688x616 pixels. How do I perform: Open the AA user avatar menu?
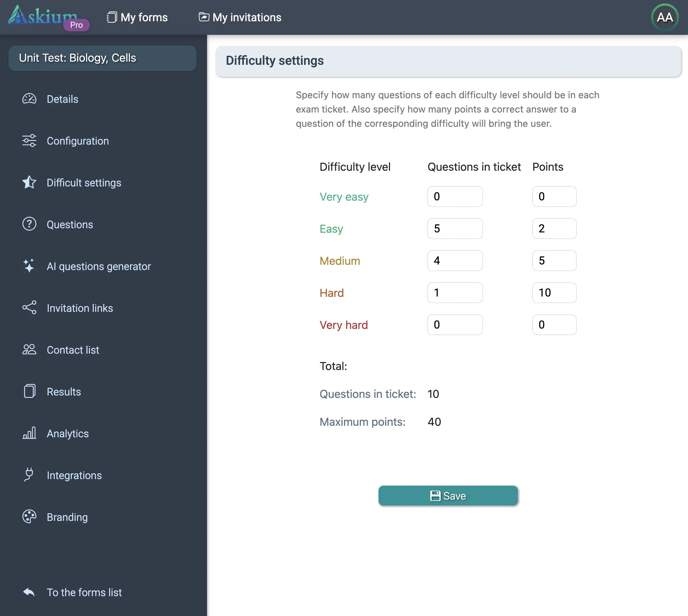pos(664,17)
